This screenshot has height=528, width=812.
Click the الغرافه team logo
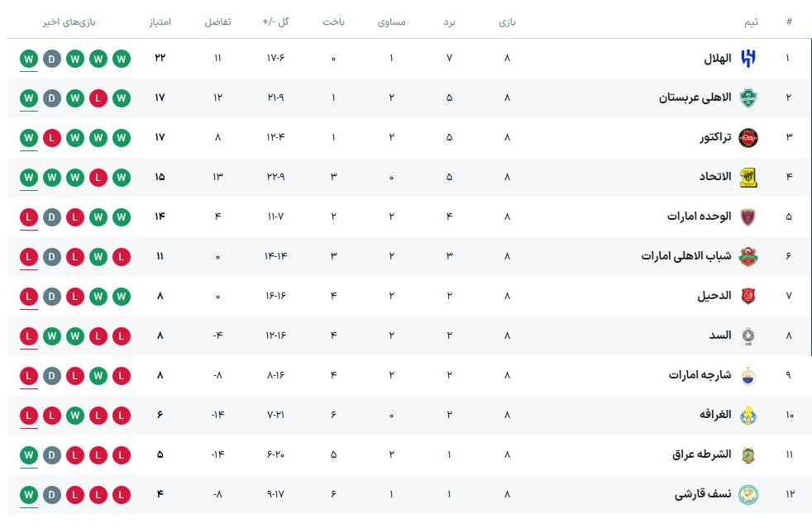point(748,415)
